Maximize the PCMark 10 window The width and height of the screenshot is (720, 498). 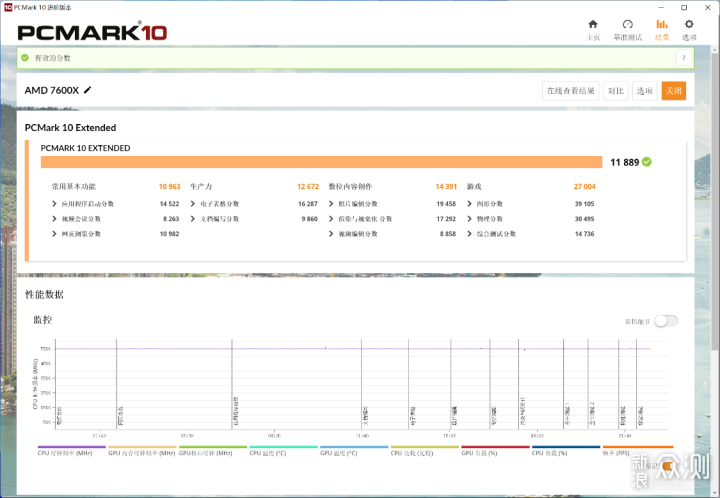coord(684,7)
